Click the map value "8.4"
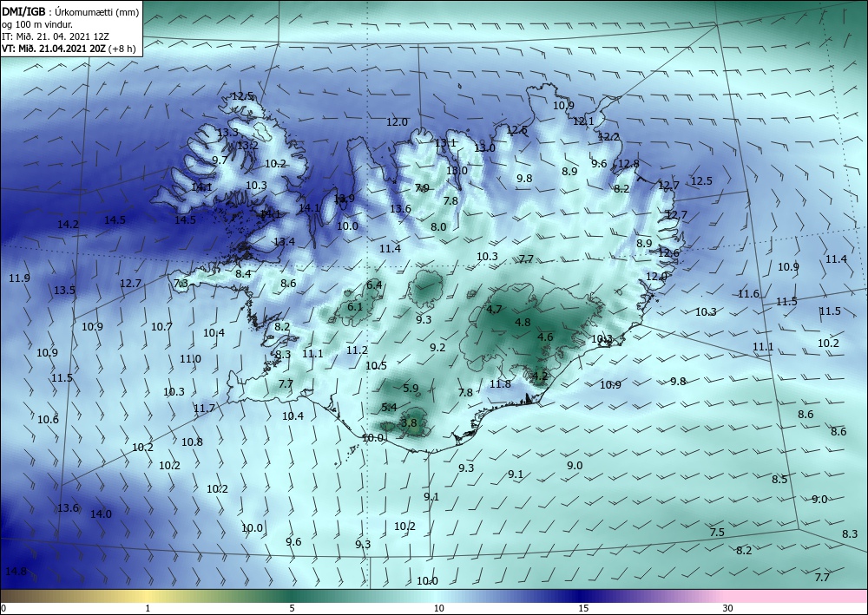 (x=243, y=274)
